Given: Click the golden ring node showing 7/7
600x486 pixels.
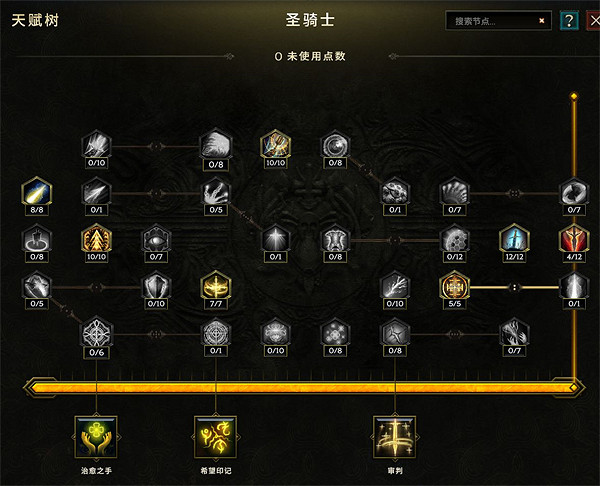Looking at the screenshot, I should pyautogui.click(x=216, y=286).
